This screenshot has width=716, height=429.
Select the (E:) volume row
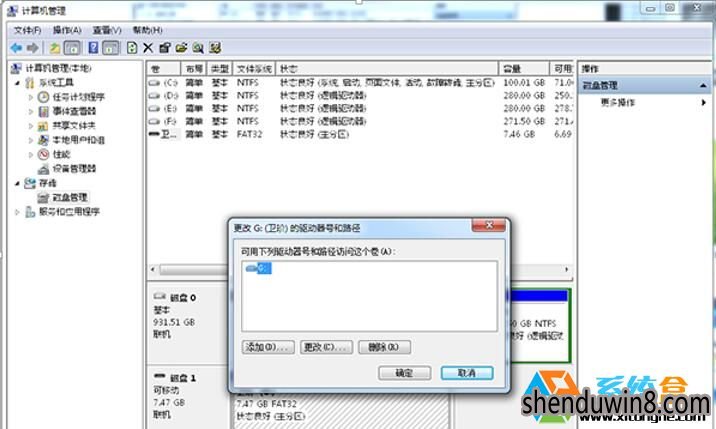tap(360, 108)
